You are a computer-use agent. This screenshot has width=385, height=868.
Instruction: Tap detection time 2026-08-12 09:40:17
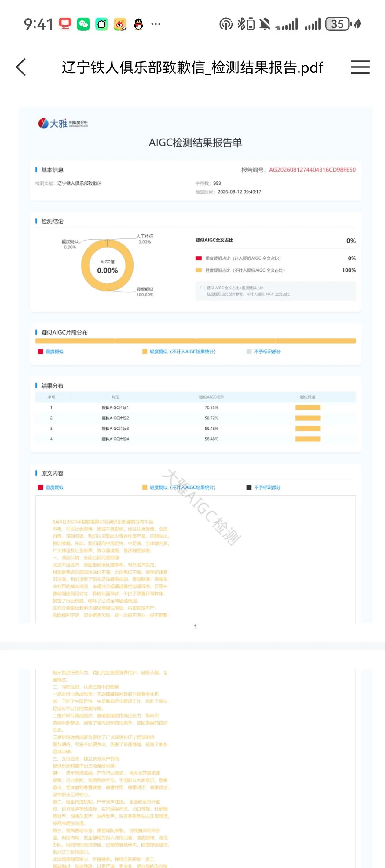click(x=239, y=192)
